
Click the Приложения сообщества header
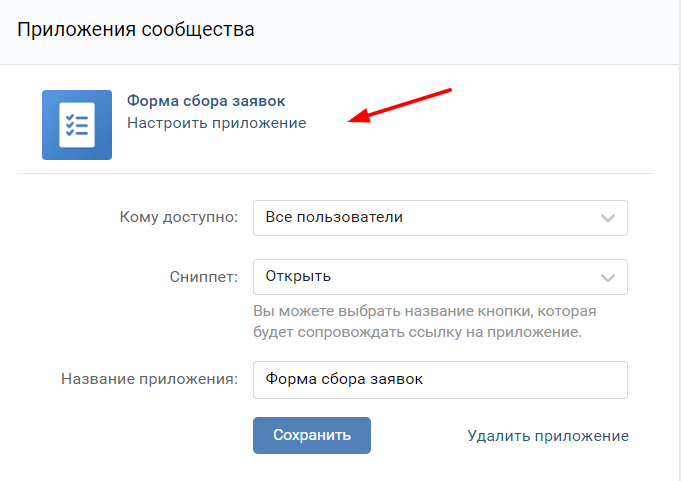click(x=136, y=29)
